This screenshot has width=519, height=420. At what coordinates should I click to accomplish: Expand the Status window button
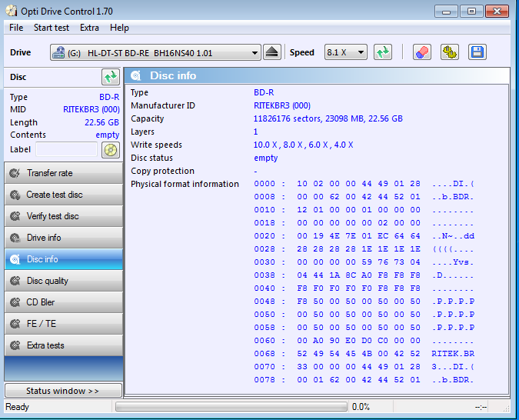pos(63,391)
